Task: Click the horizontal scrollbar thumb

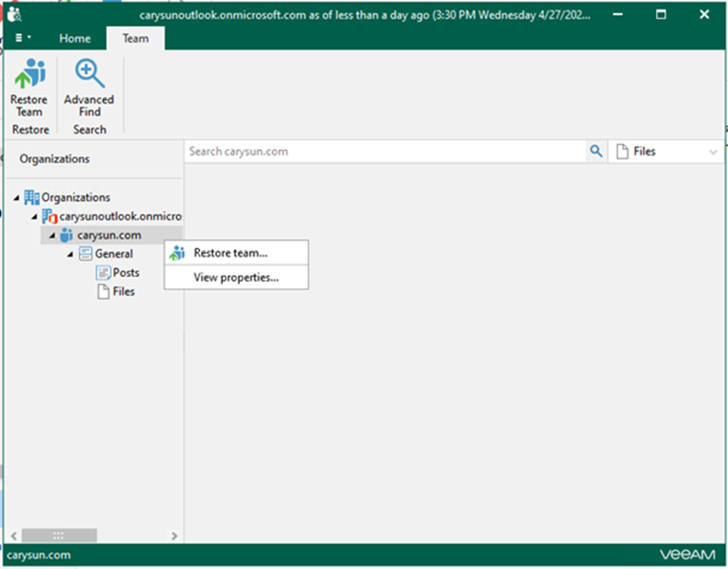Action: click(59, 535)
